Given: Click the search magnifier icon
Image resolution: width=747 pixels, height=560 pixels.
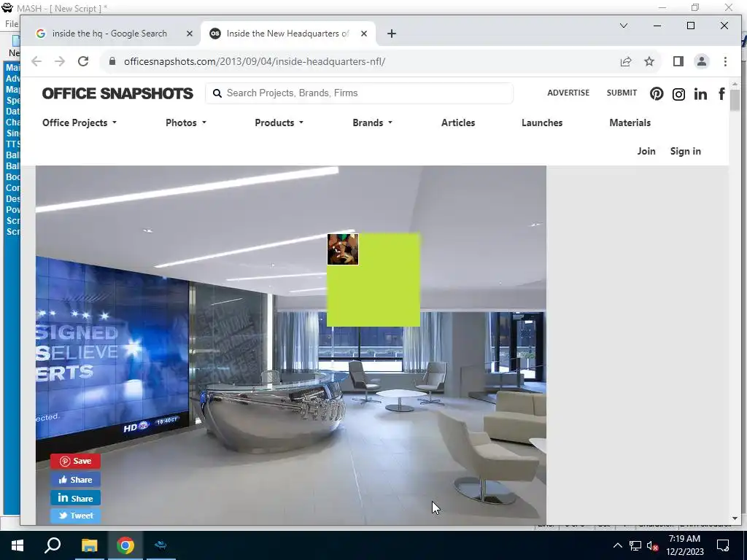Looking at the screenshot, I should coord(217,93).
